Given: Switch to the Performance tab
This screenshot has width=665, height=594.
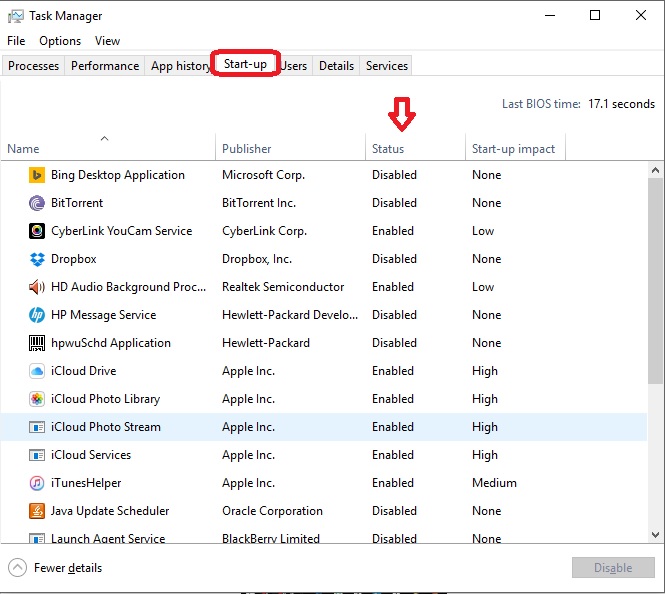Looking at the screenshot, I should coord(105,66).
